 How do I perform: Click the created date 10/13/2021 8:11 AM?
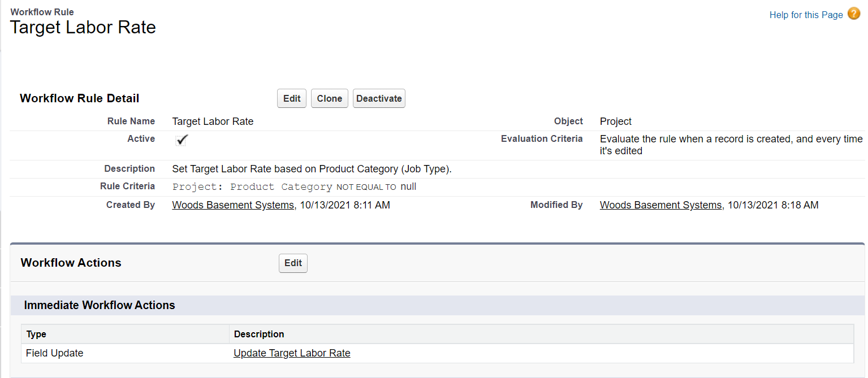(344, 205)
